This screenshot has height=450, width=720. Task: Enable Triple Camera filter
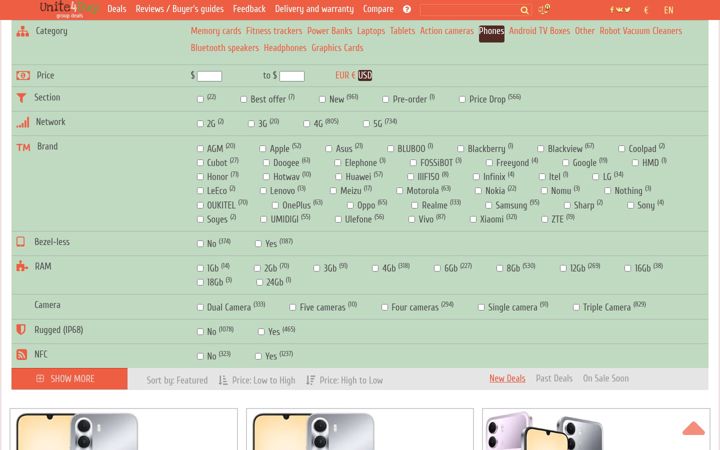click(576, 307)
